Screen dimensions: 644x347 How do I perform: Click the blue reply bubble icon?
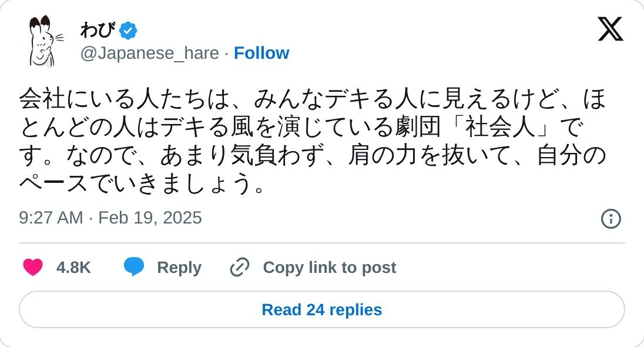[134, 267]
